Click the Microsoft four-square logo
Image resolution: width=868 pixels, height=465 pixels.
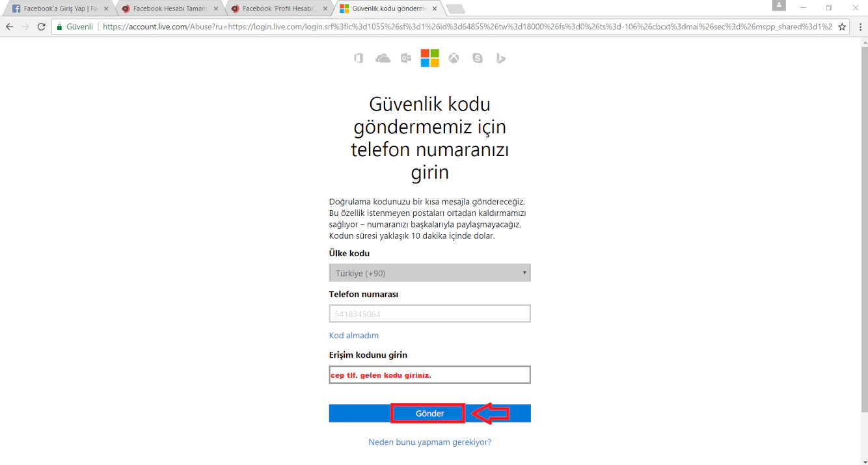430,58
